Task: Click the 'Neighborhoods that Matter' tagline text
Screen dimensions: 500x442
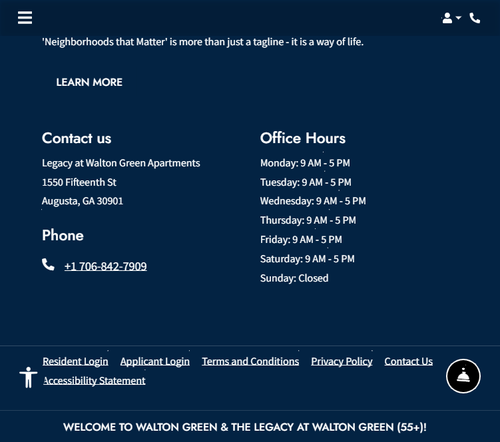Action: point(203,42)
